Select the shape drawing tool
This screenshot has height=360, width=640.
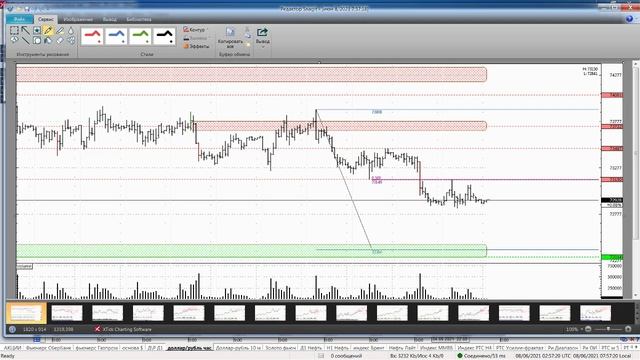(x=37, y=40)
